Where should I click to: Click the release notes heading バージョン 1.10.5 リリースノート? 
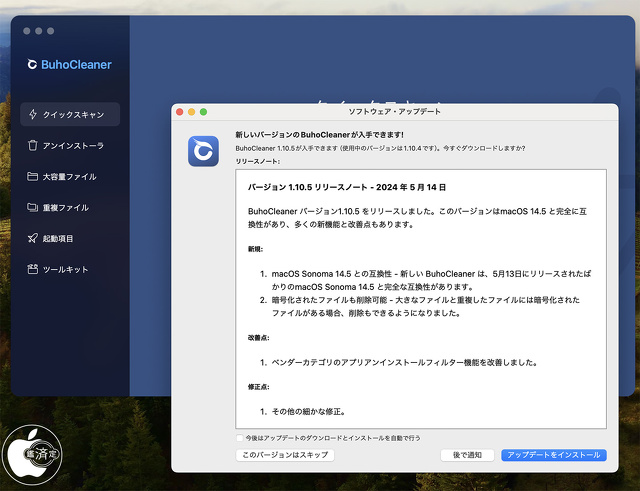pos(347,187)
